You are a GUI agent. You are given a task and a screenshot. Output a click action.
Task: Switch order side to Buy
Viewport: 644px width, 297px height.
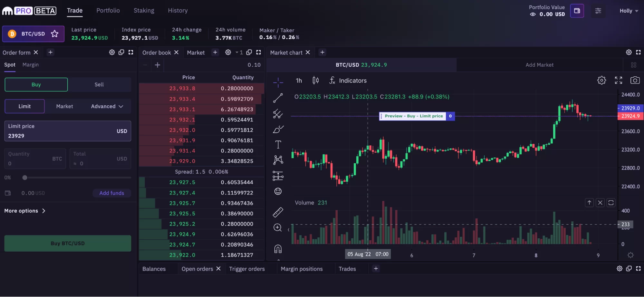36,84
